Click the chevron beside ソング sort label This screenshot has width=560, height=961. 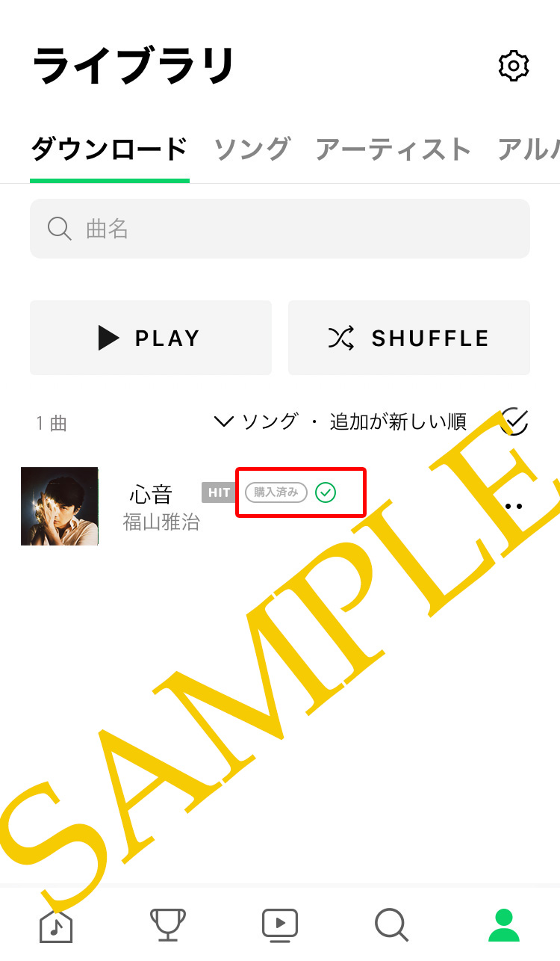(x=224, y=422)
